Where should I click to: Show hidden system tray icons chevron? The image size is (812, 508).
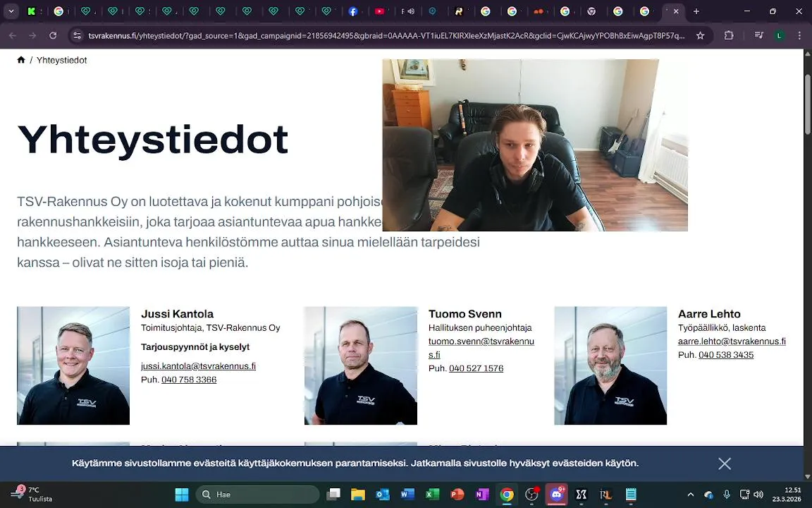point(690,495)
